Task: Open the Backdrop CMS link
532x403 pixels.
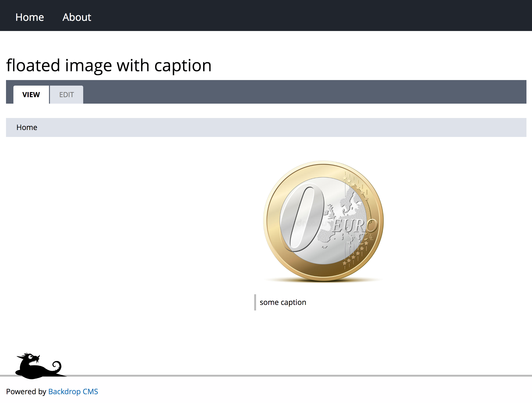Action: 73,391
